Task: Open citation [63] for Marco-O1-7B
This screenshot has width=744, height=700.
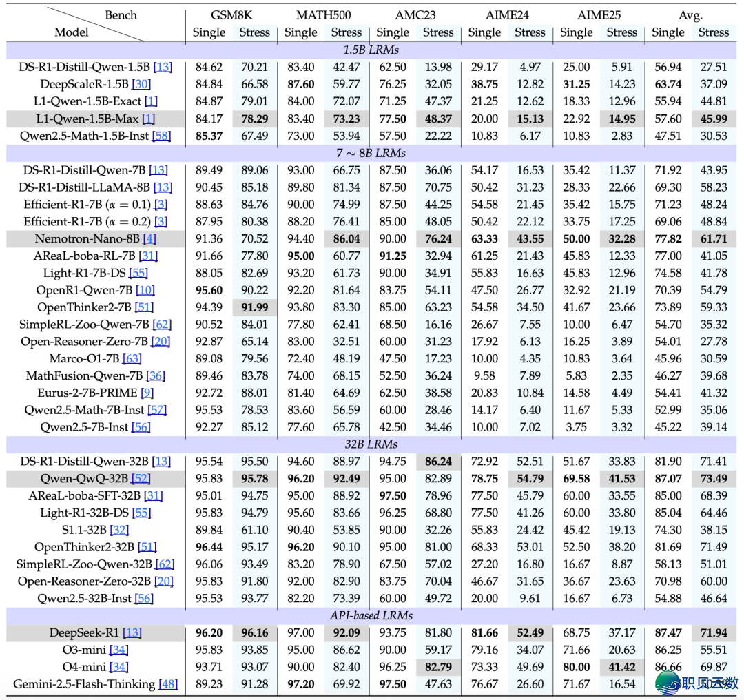Action: (x=132, y=358)
